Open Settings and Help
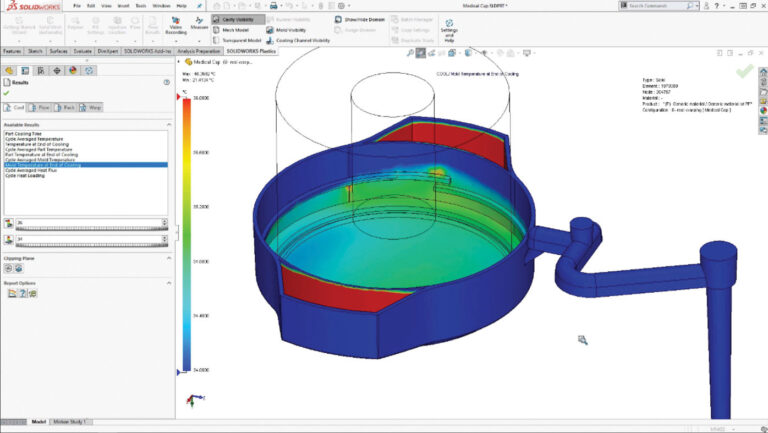Viewport: 768px width, 433px height. pyautogui.click(x=449, y=25)
